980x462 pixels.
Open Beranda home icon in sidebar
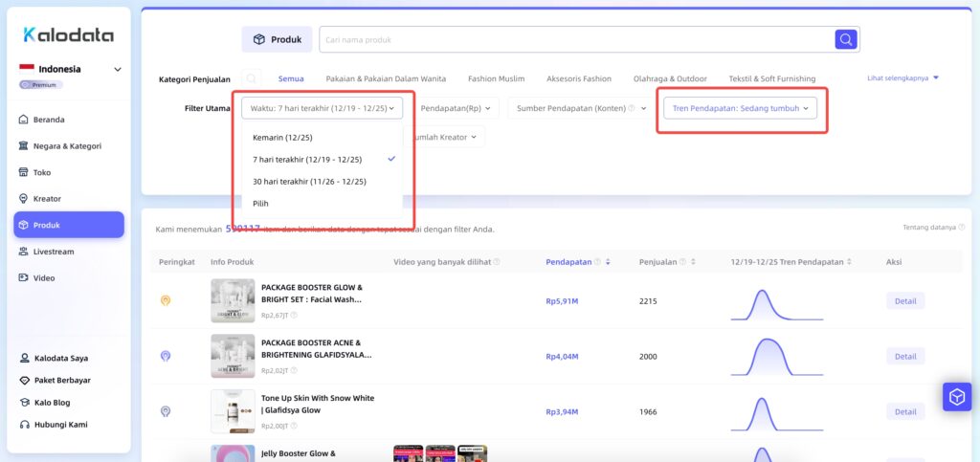click(23, 120)
